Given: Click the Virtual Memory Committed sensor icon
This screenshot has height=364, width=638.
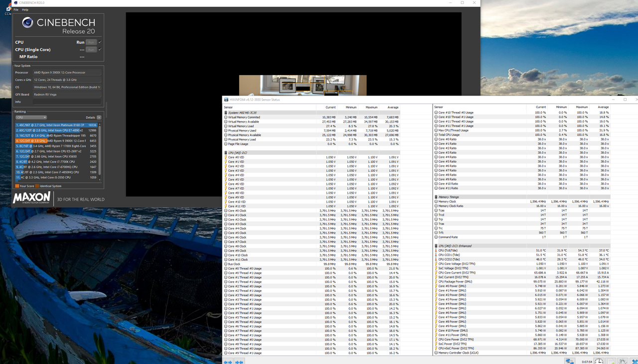Looking at the screenshot, I should pos(226,117).
